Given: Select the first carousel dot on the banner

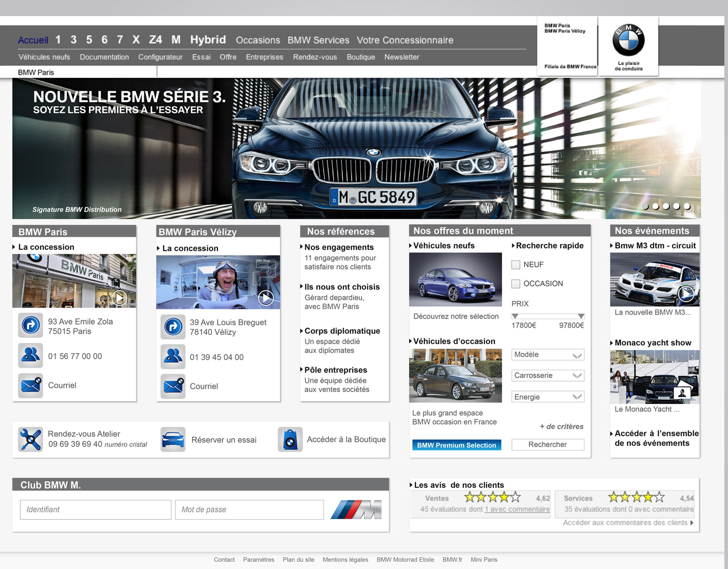Looking at the screenshot, I should [645, 206].
